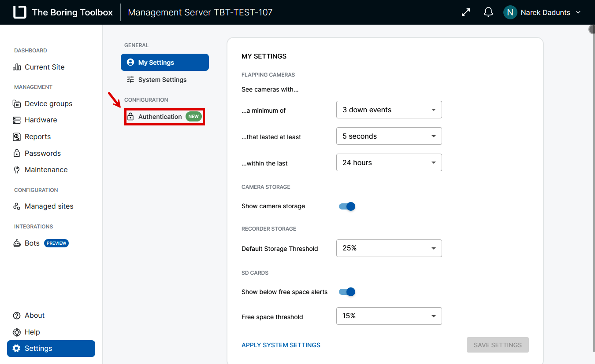This screenshot has height=364, width=595.
Task: Click the Apply System Settings link
Action: click(x=281, y=345)
